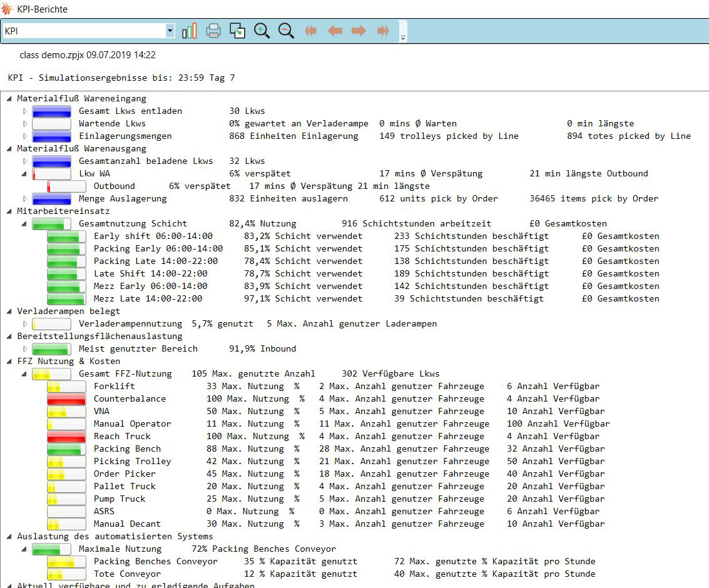
Task: Go to previous page single-left arrow
Action: pos(335,31)
